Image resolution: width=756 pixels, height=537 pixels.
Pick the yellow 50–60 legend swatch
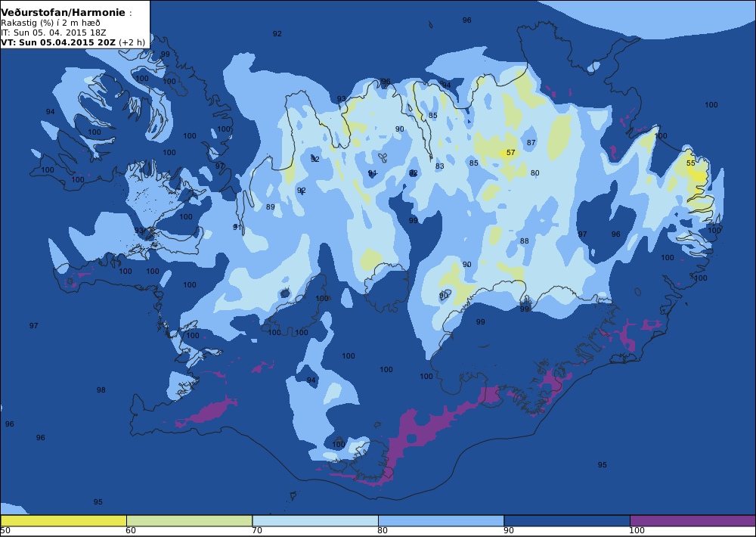(x=64, y=520)
